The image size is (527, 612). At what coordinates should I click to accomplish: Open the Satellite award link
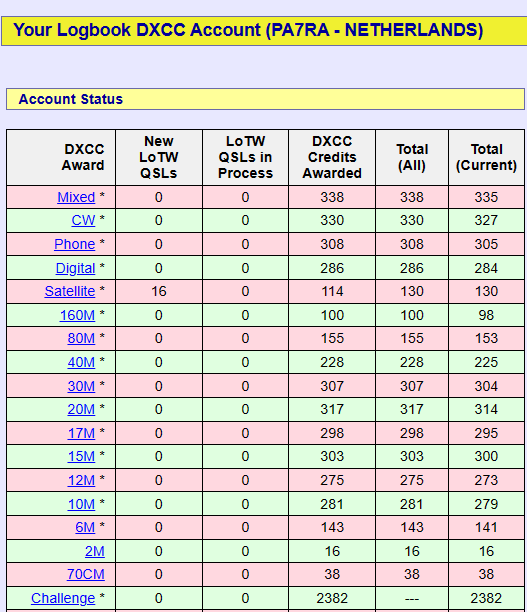pyautogui.click(x=70, y=291)
